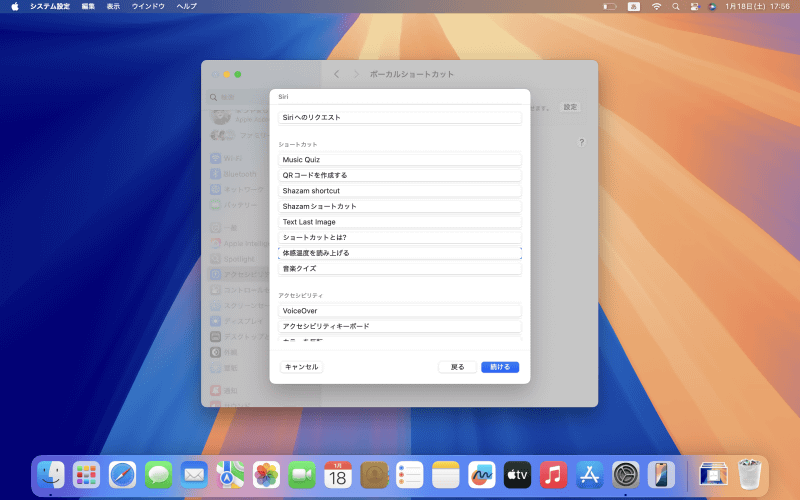Click the battery status icon

point(610,6)
